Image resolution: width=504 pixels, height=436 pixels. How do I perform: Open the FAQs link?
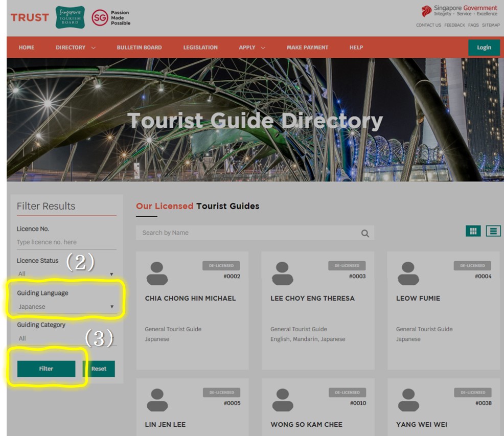pyautogui.click(x=473, y=25)
